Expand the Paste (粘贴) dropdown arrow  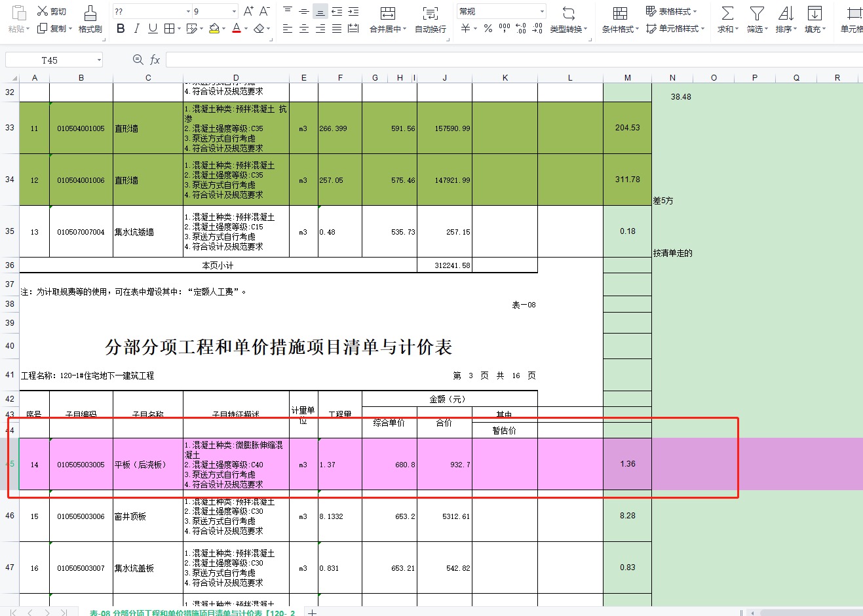click(28, 29)
